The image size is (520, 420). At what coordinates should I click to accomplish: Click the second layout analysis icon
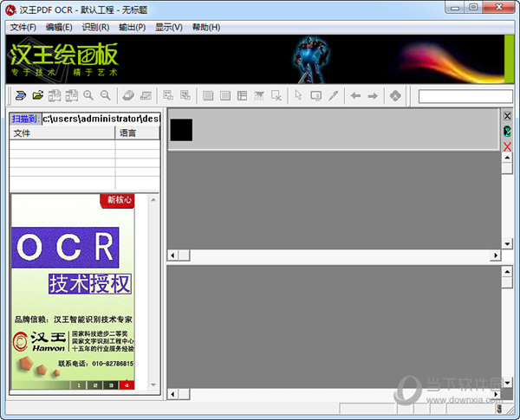[x=185, y=96]
